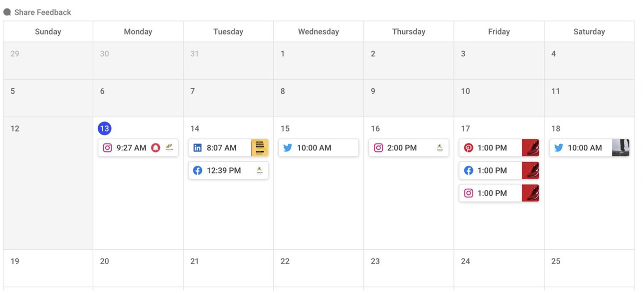Click the Pinterest icon on Friday 1:00 PM post

click(x=469, y=147)
